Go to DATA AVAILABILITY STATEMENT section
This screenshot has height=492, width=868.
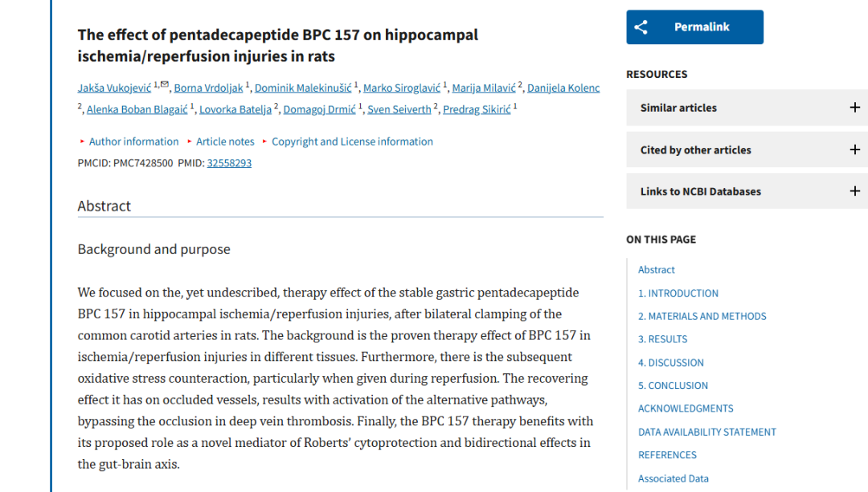coord(707,432)
